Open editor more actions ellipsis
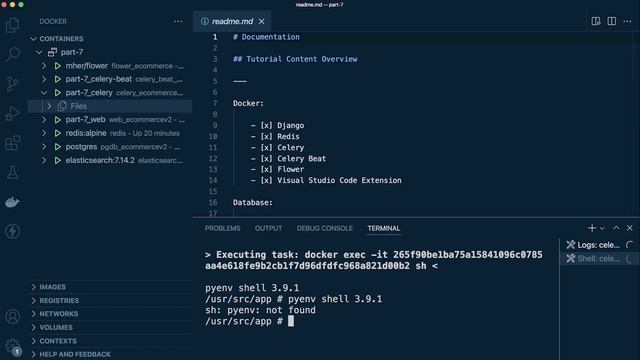The height and width of the screenshot is (360, 640). point(627,21)
